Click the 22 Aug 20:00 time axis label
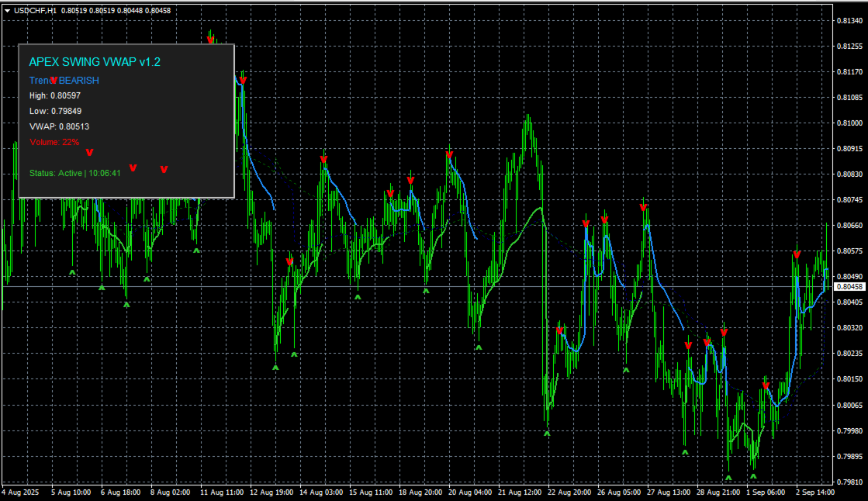Viewport: 868px width, 501px height. [569, 492]
